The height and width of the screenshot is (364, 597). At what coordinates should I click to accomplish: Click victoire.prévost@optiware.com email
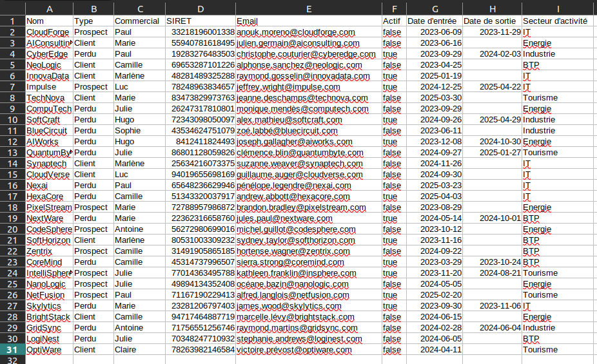[x=294, y=350]
